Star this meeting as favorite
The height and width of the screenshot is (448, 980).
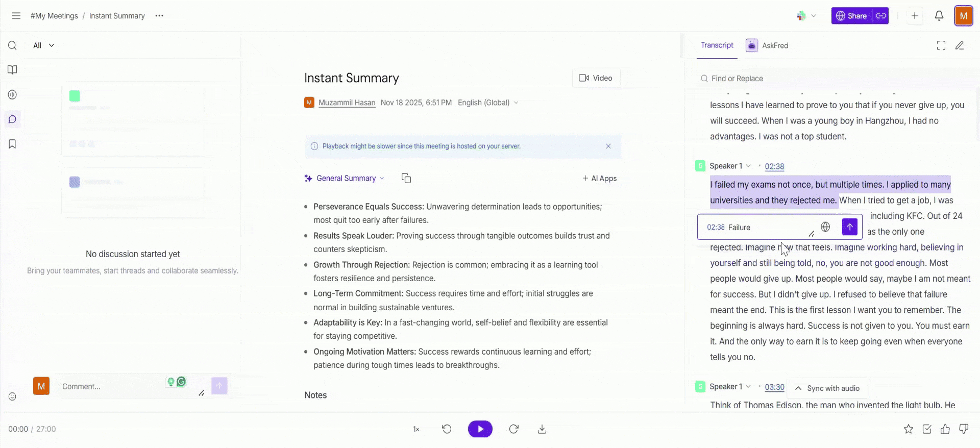908,429
